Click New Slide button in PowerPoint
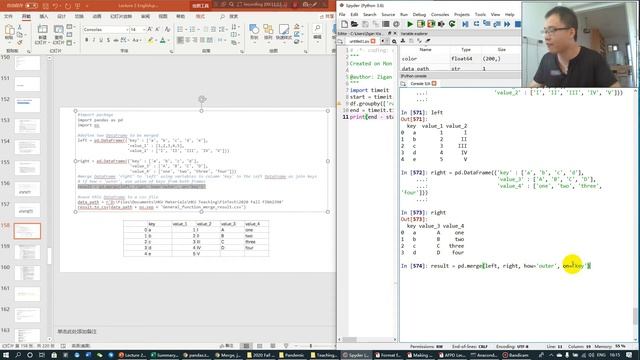Screen dimensions: 640x360 coord(42,34)
